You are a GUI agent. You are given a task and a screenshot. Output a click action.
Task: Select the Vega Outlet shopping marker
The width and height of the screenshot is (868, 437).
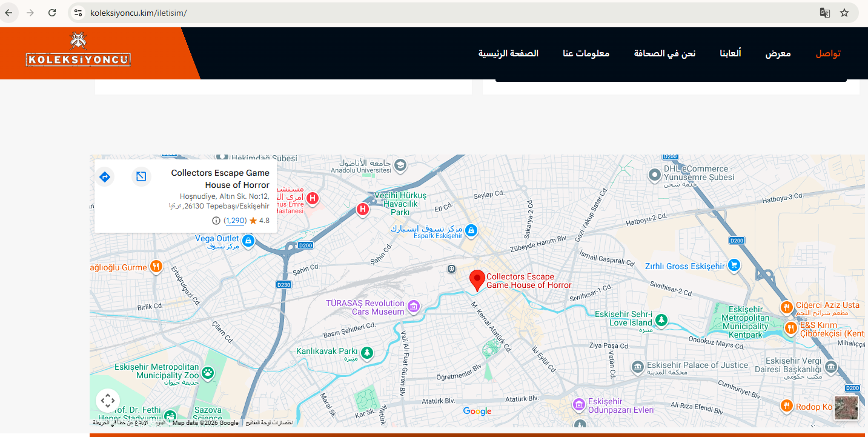click(248, 241)
